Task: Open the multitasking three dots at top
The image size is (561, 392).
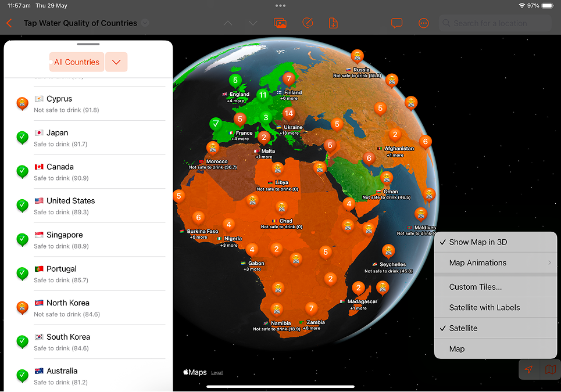Action: point(280,6)
